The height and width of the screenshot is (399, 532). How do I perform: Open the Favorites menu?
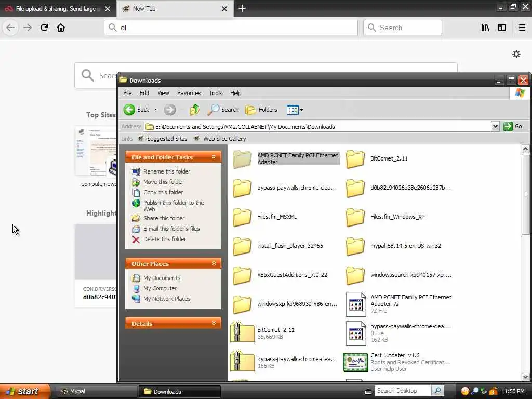(189, 93)
